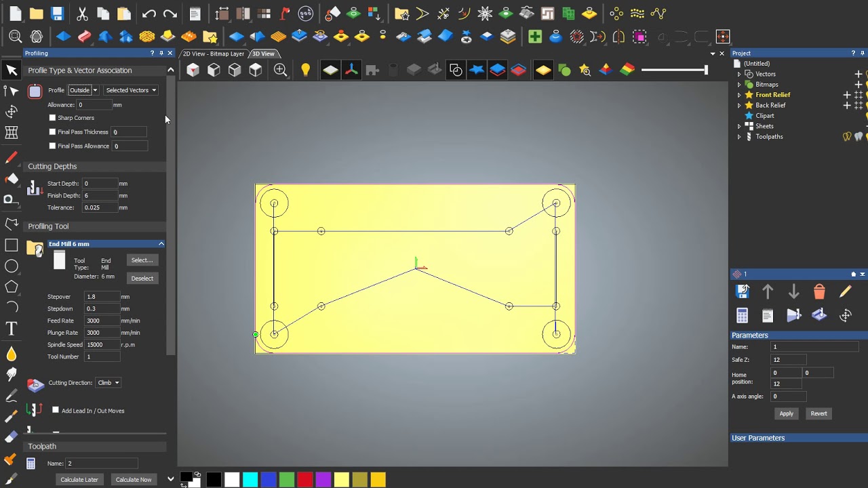Select Clipart in Project tree
Viewport: 868px width, 488px height.
(x=765, y=116)
